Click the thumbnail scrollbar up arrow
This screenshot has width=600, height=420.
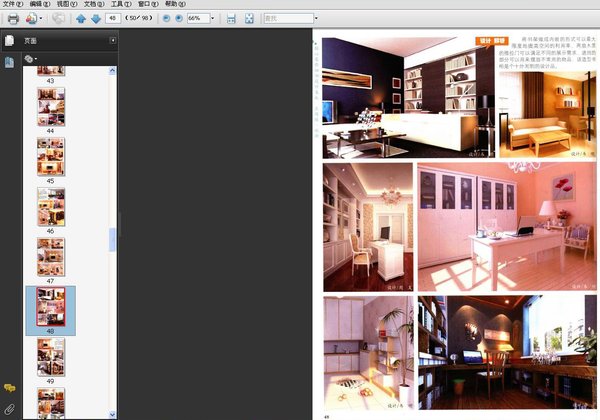click(x=112, y=70)
